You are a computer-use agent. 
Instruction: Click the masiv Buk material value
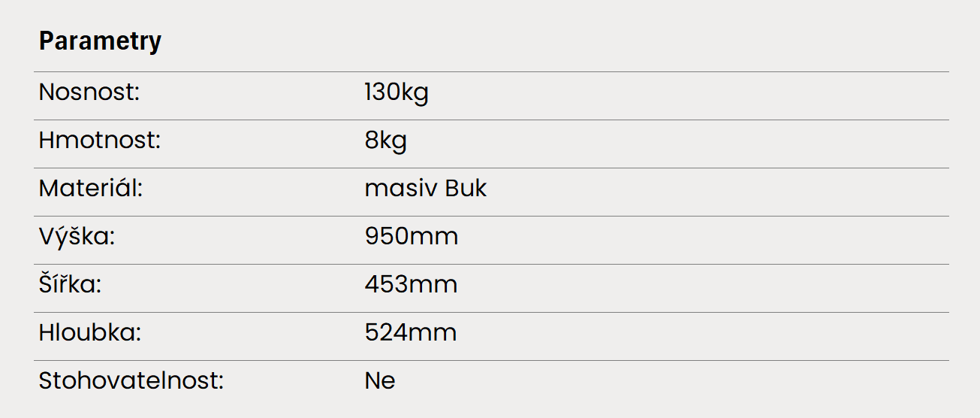(426, 189)
